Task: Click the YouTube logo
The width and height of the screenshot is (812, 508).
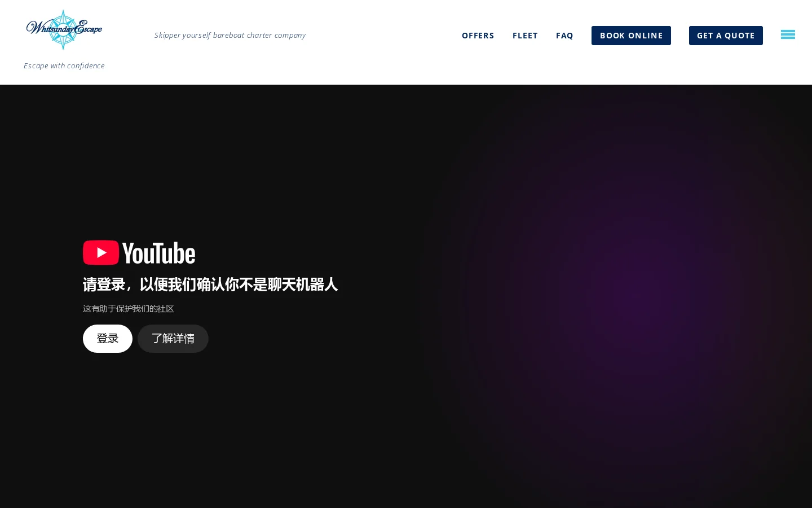Action: pos(139,253)
